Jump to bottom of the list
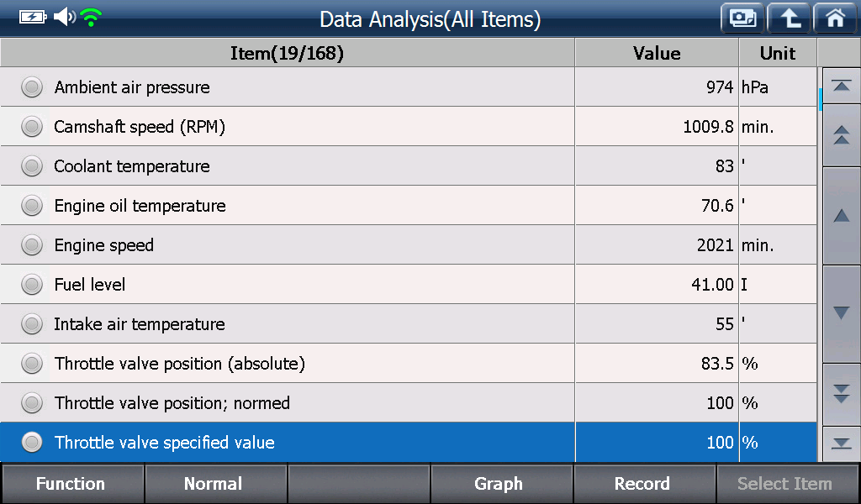 tap(841, 444)
